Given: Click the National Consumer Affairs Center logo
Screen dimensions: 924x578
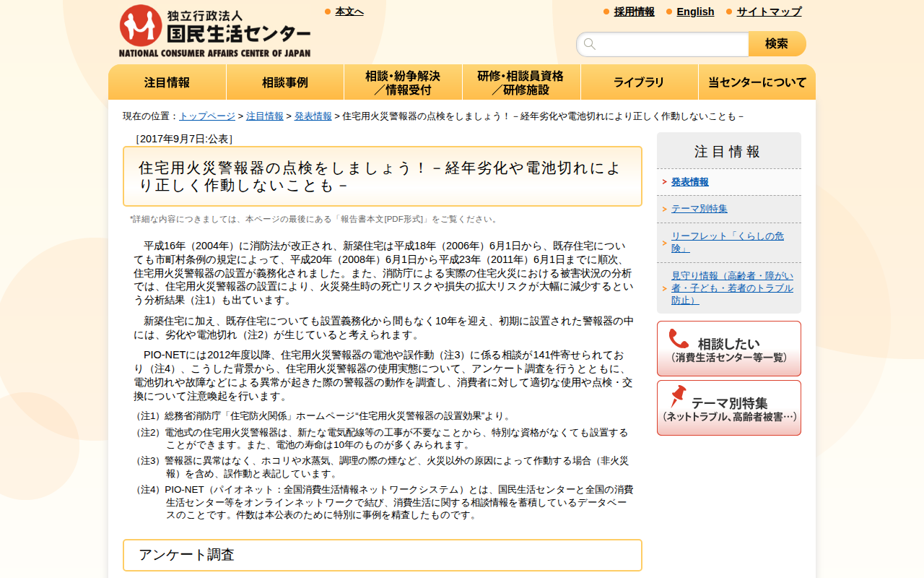Looking at the screenshot, I should (214, 29).
